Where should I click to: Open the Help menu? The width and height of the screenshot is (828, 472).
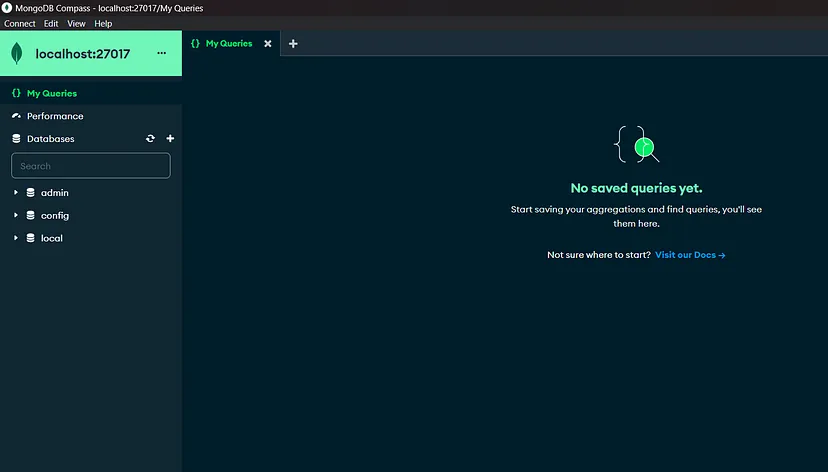point(103,23)
